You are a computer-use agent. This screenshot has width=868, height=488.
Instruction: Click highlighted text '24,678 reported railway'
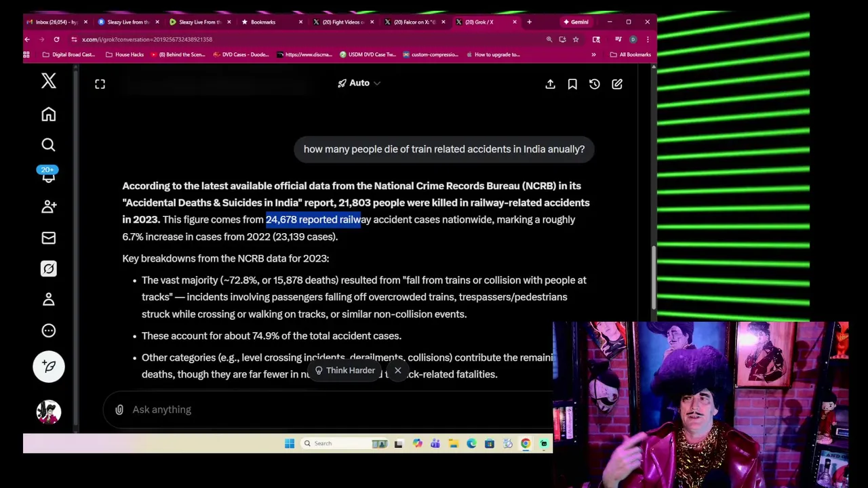319,220
